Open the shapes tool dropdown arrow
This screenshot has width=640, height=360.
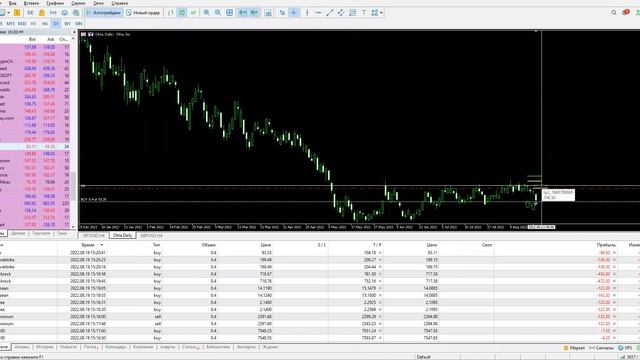[381, 13]
